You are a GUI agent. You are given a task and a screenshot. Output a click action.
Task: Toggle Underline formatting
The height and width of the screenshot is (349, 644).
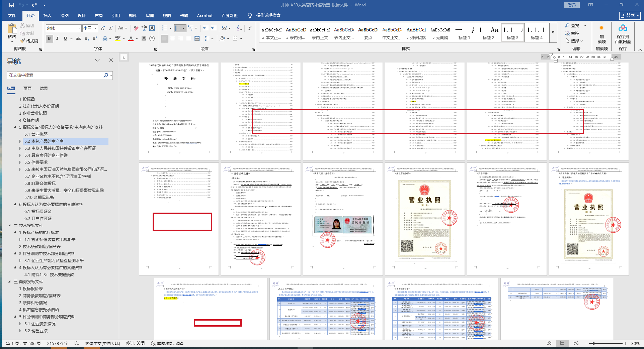click(65, 38)
